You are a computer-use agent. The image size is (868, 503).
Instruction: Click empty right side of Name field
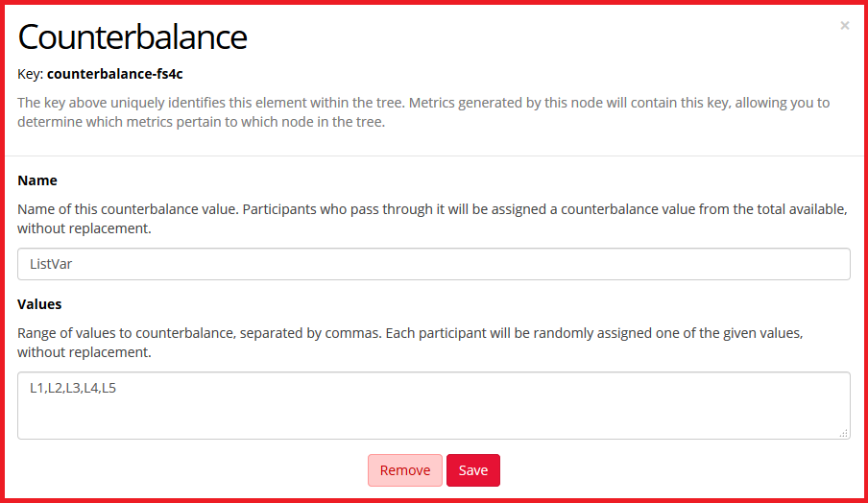[672, 264]
